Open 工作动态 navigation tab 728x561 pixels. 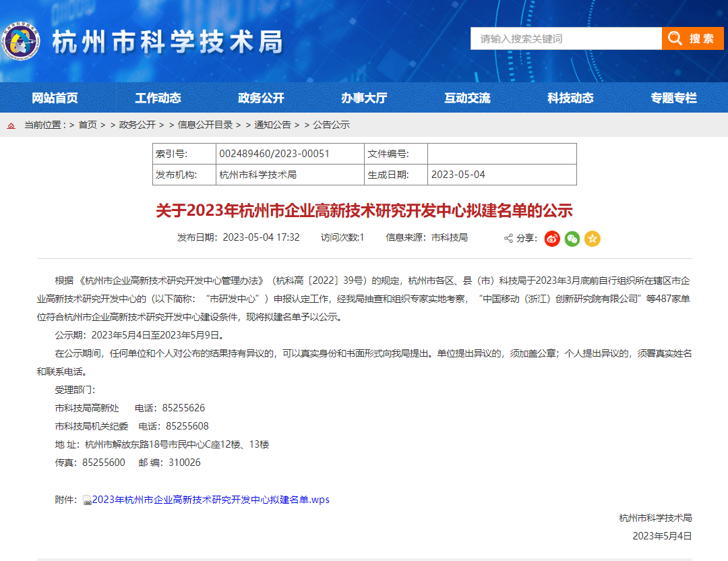point(158,98)
